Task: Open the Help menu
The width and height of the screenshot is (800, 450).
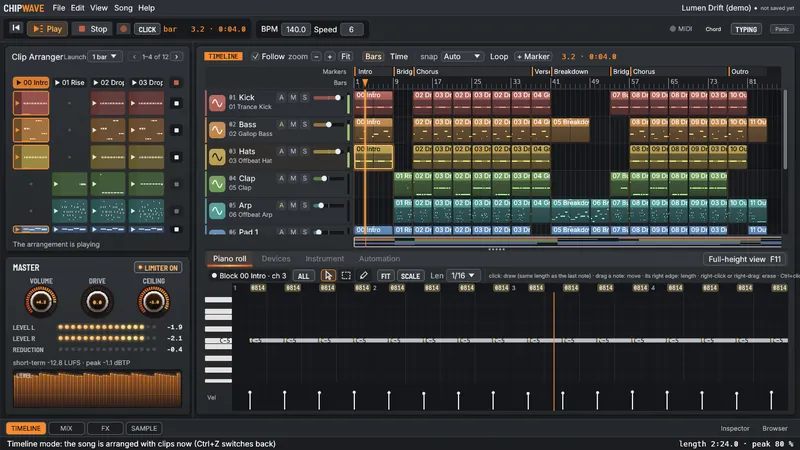Action: tap(146, 8)
